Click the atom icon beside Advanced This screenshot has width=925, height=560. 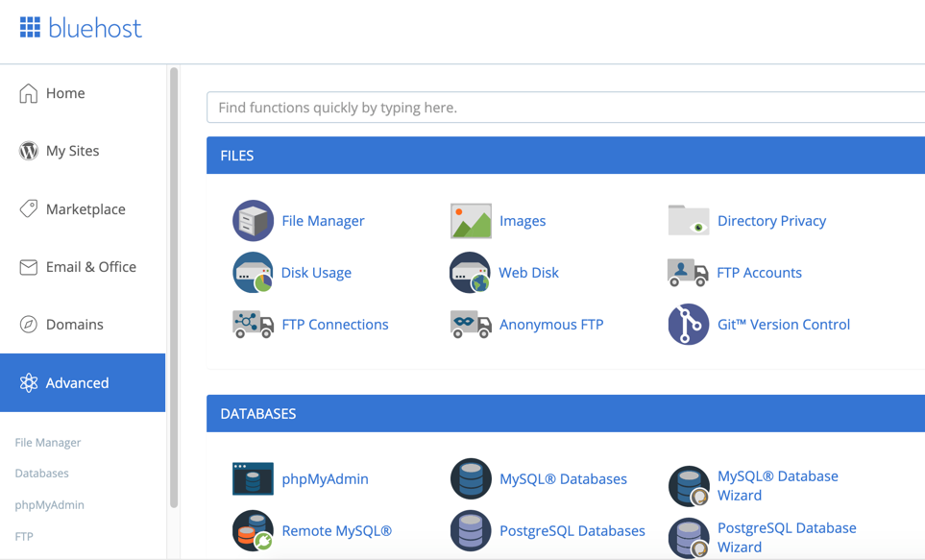pos(28,383)
